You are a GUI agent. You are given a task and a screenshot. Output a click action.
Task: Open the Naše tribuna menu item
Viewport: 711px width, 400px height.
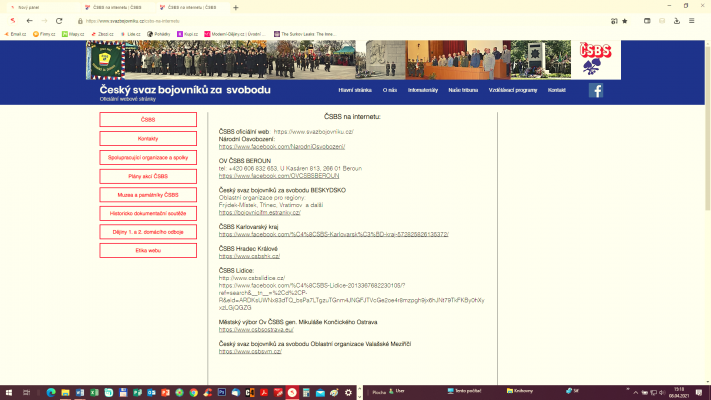[463, 90]
